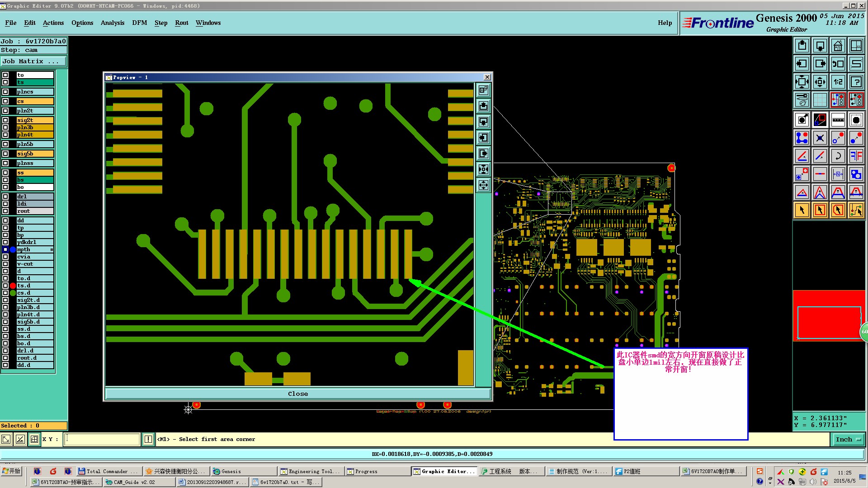
Task: Open the grid settings icon
Action: [x=820, y=100]
